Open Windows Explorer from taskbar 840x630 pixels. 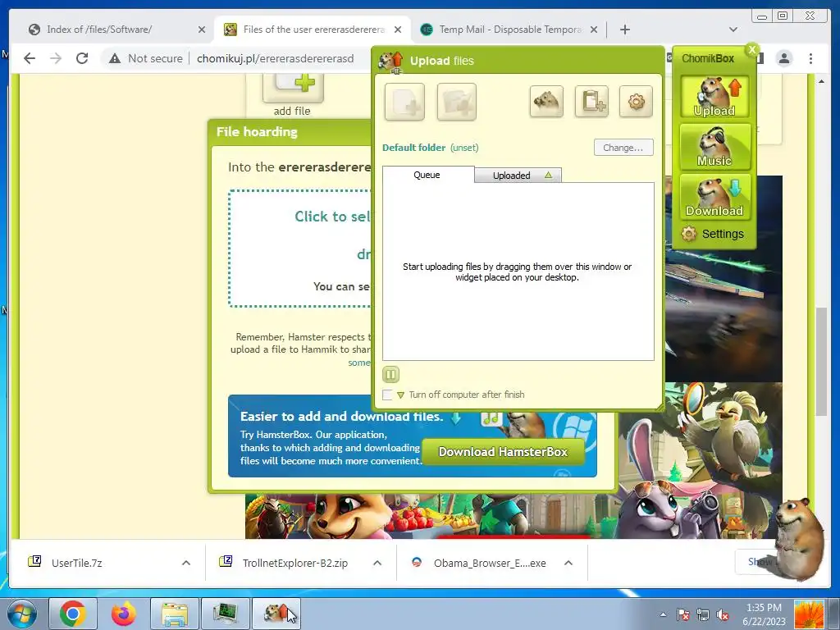175,614
